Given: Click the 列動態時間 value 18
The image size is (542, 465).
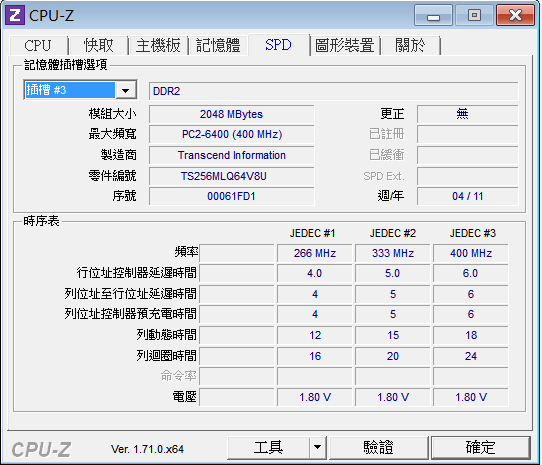Looking at the screenshot, I should coord(471,335).
